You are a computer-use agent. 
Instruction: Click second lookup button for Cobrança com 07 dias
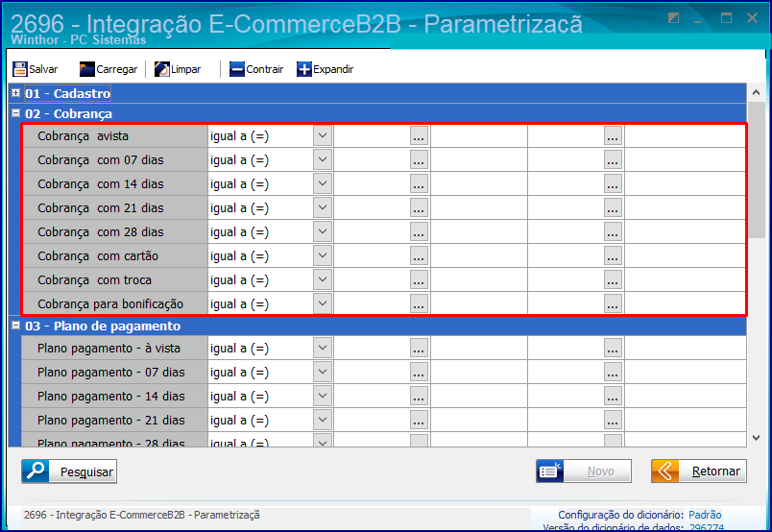tap(613, 159)
